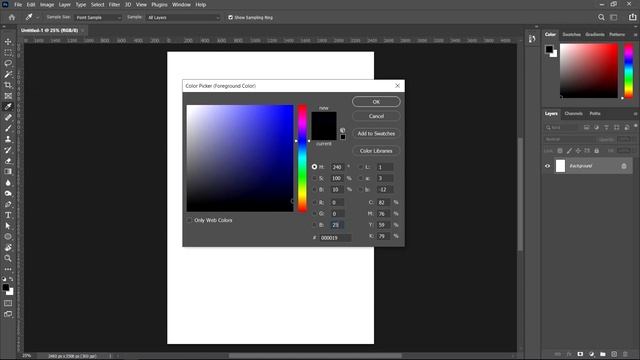Select the History Brush tool
The image size is (640, 360).
pyautogui.click(x=8, y=150)
